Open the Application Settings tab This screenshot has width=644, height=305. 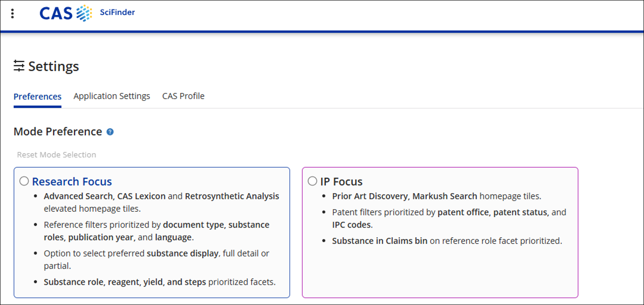tap(112, 96)
